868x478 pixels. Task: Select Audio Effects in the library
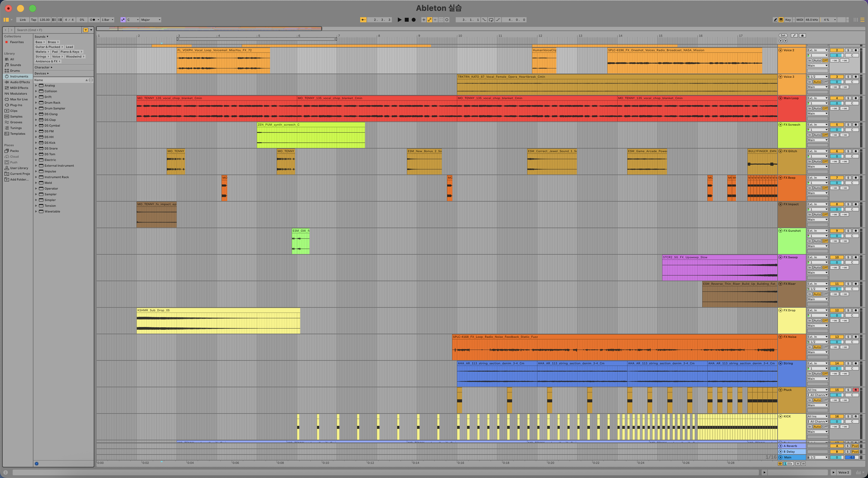tap(20, 82)
